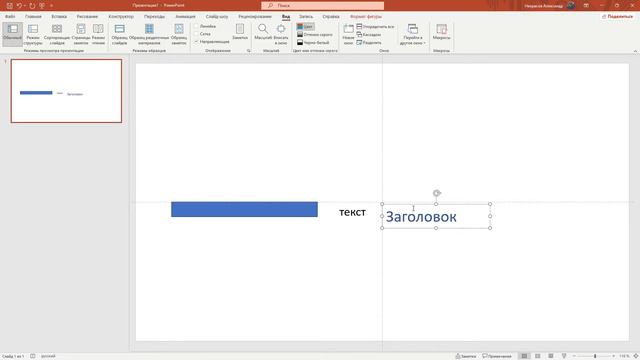Toggle Notes (Заметки) in status bar
This screenshot has height=360, width=640.
(x=466, y=356)
